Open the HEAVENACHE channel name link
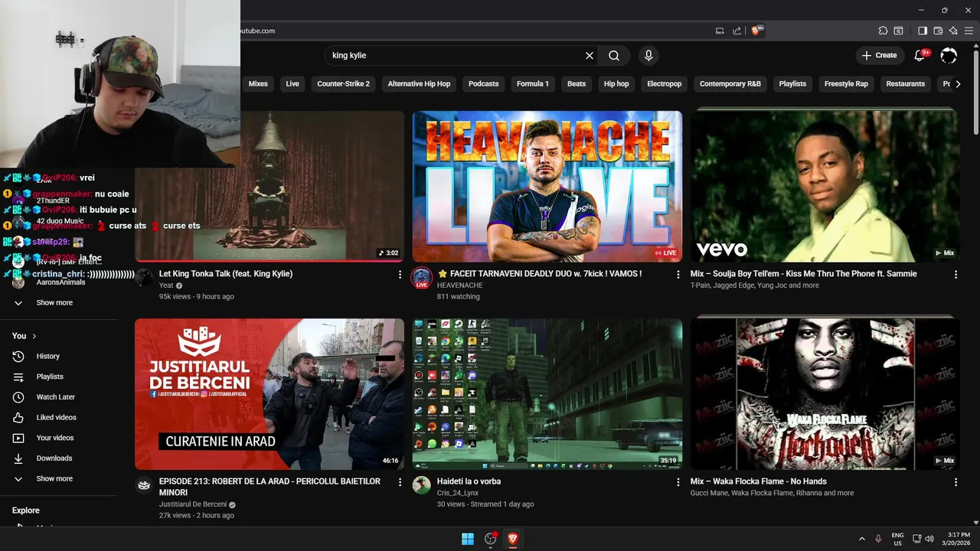Viewport: 980px width, 551px height. tap(459, 285)
